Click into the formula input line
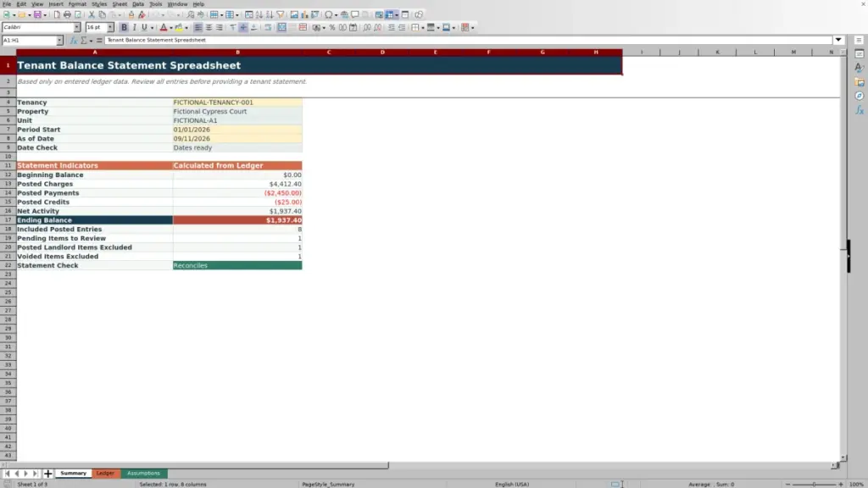 point(468,40)
